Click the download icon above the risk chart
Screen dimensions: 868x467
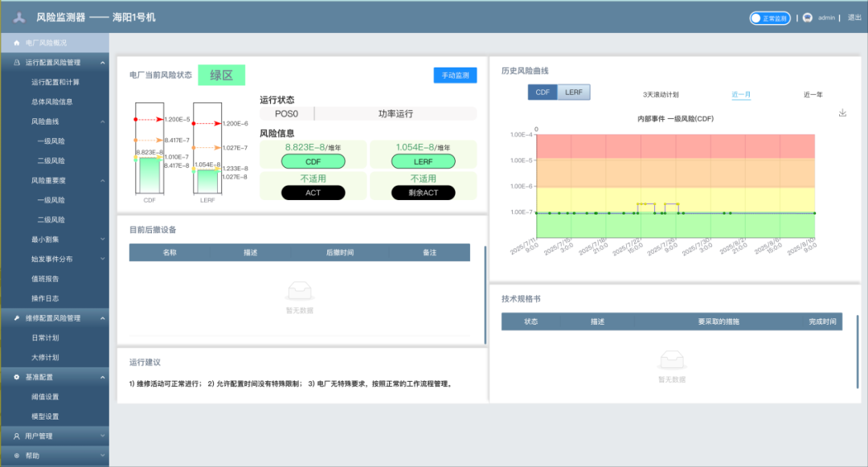[x=842, y=113]
